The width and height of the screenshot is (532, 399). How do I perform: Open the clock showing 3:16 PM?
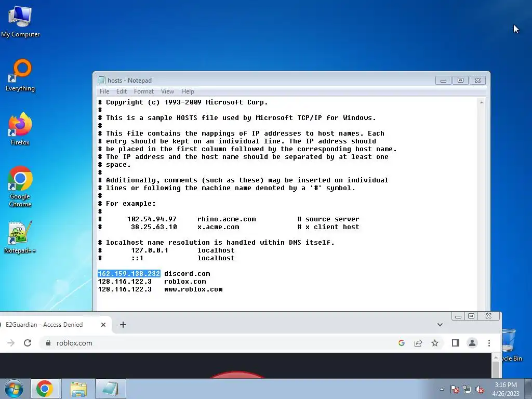(x=506, y=389)
